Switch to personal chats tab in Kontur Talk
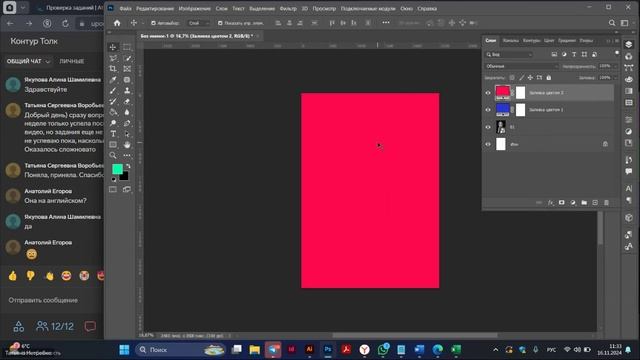The width and height of the screenshot is (640, 360). [72, 61]
